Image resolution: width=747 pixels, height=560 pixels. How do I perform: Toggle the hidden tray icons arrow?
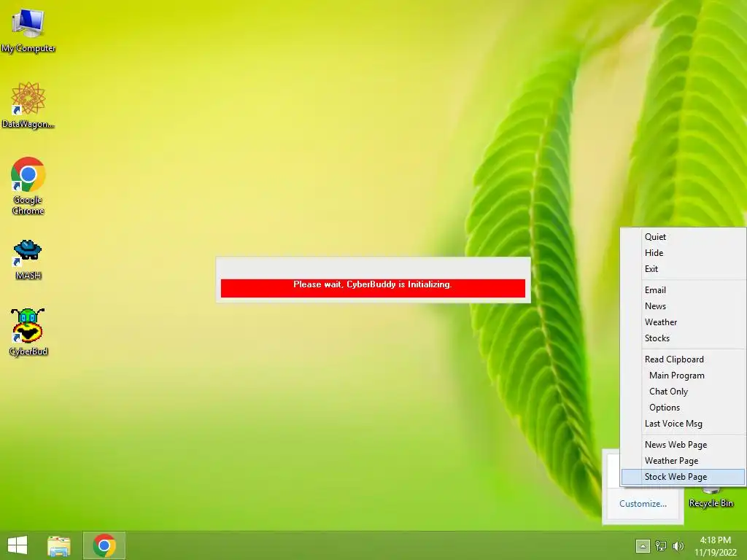642,546
